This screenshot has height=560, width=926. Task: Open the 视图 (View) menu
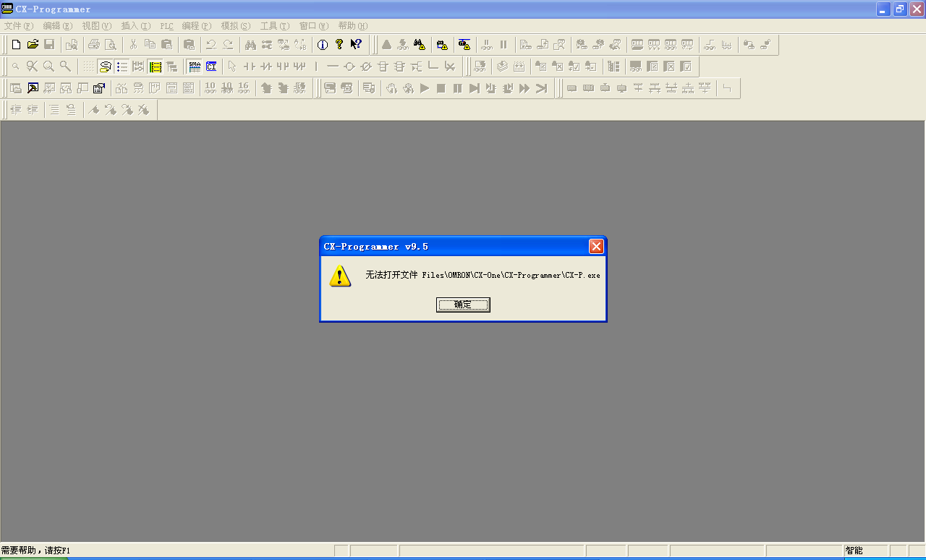pos(96,26)
